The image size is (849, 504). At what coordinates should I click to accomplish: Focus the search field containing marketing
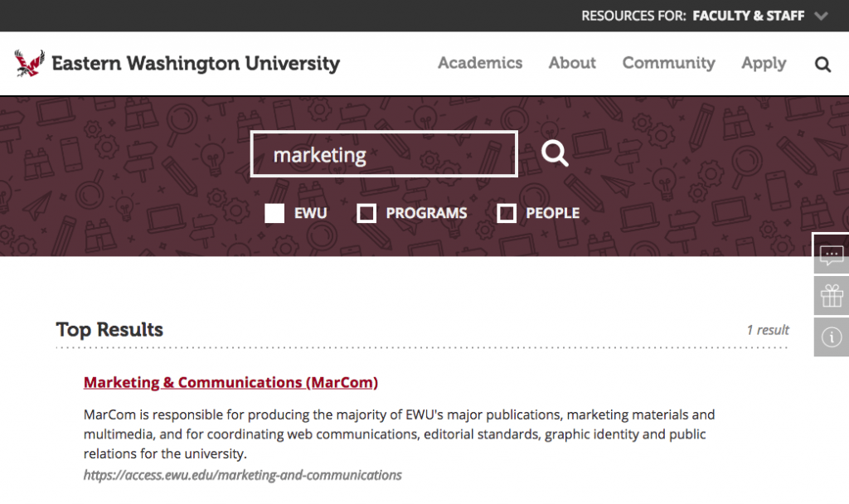click(384, 154)
